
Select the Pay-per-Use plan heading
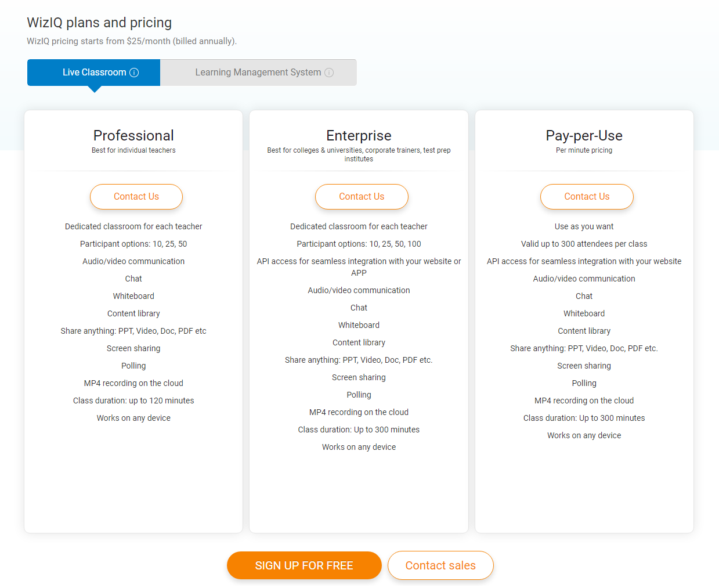(584, 135)
